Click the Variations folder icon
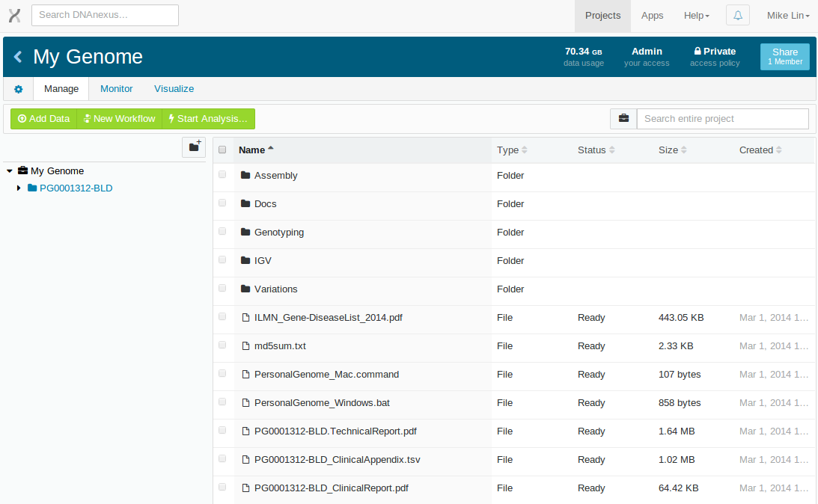Viewport: 818px width, 504px height. [245, 289]
